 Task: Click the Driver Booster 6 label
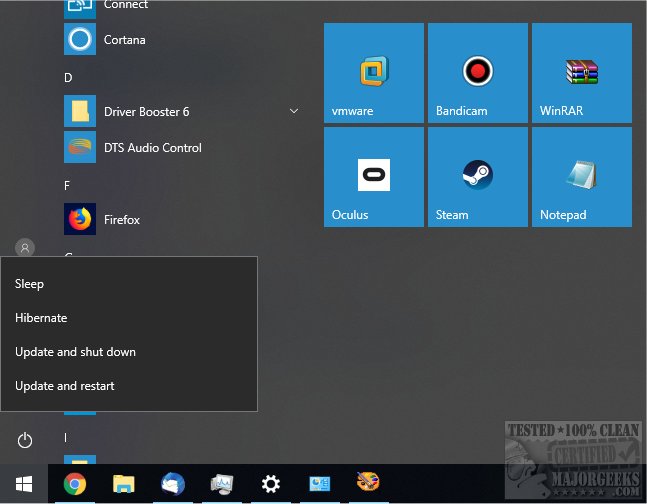pos(146,112)
